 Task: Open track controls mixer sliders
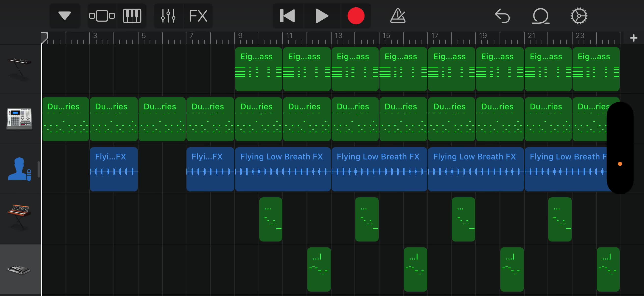pos(168,16)
